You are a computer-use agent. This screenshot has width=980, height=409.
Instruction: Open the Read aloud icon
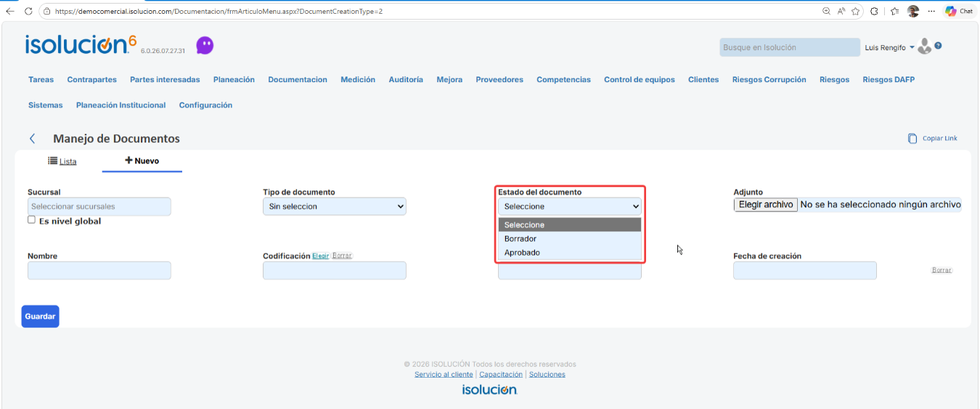coord(841,11)
